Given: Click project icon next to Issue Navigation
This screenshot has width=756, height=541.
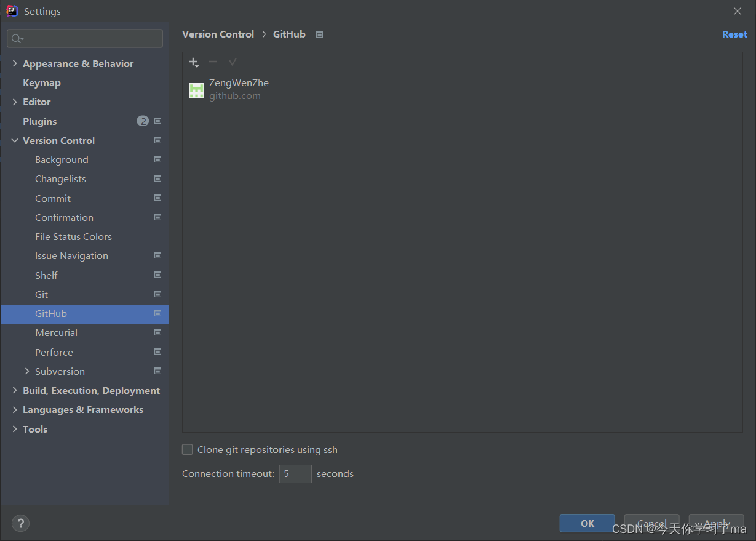Looking at the screenshot, I should coord(158,255).
